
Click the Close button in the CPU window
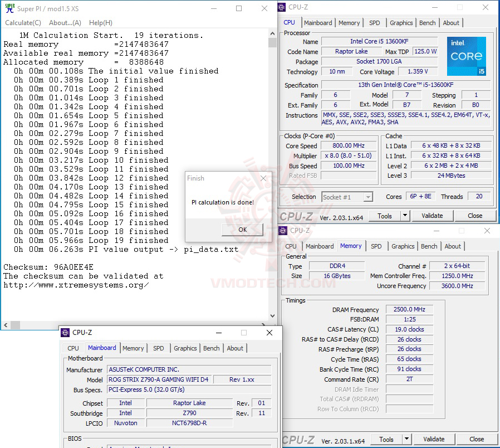tap(476, 216)
